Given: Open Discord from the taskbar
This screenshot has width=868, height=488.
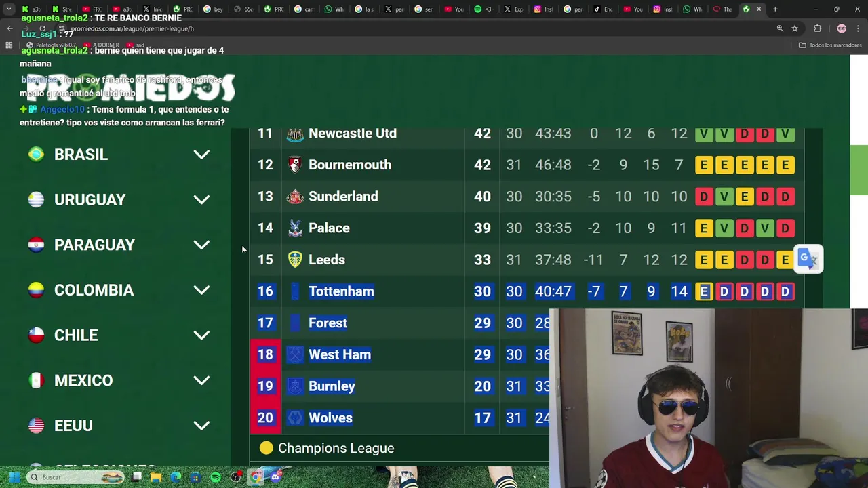Looking at the screenshot, I should 275,477.
